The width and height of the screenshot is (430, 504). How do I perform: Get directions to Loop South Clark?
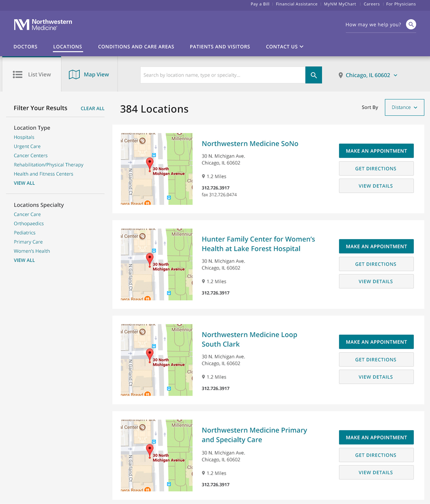click(376, 360)
